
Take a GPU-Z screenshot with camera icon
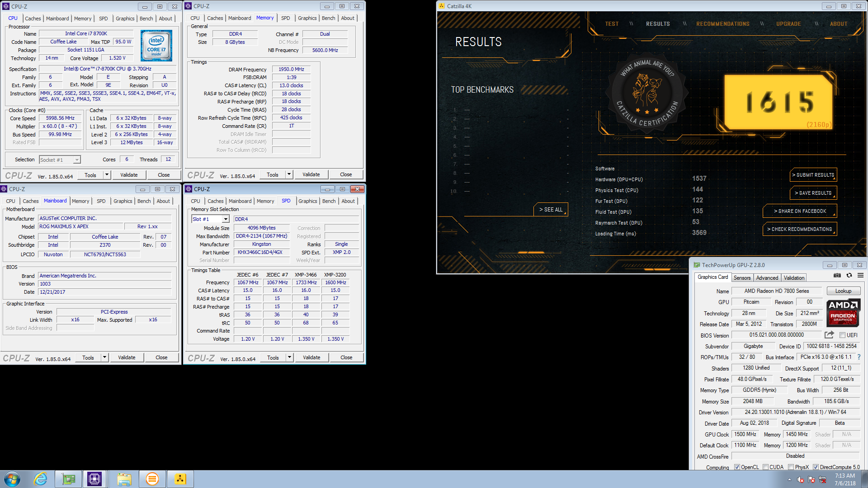point(837,275)
